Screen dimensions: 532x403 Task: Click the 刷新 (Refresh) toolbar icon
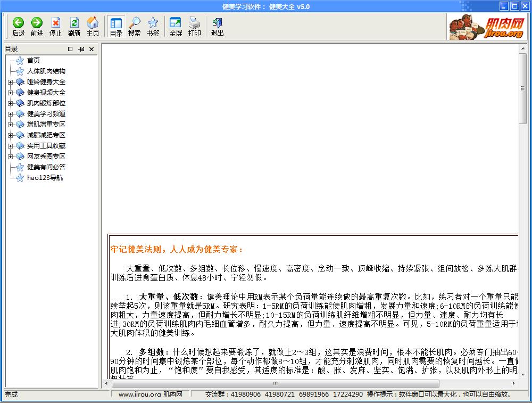(74, 26)
